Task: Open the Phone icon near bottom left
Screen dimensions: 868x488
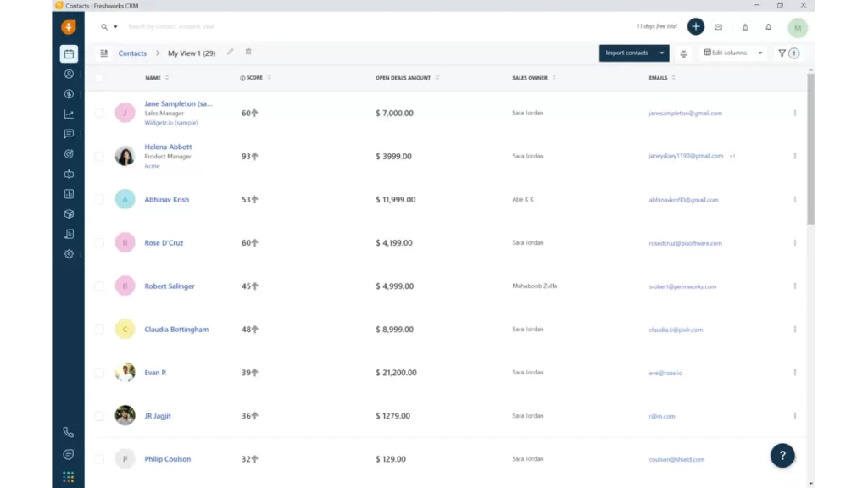Action: [x=68, y=431]
